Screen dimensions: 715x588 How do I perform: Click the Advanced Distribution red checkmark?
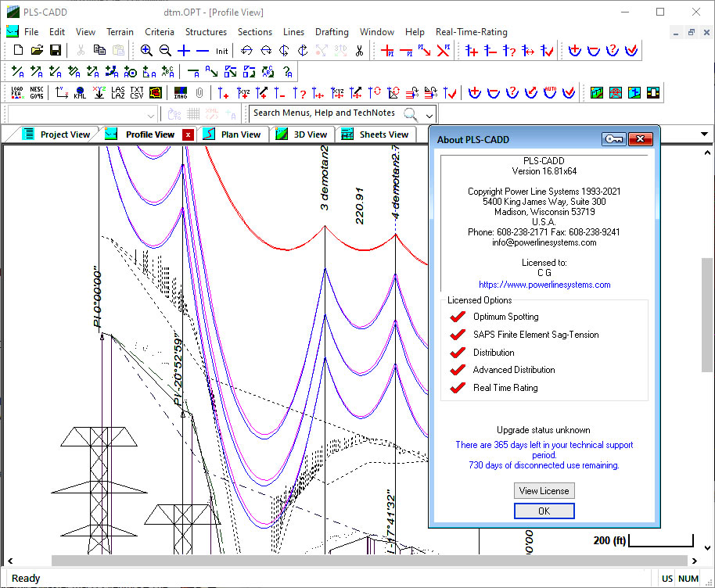coord(458,370)
